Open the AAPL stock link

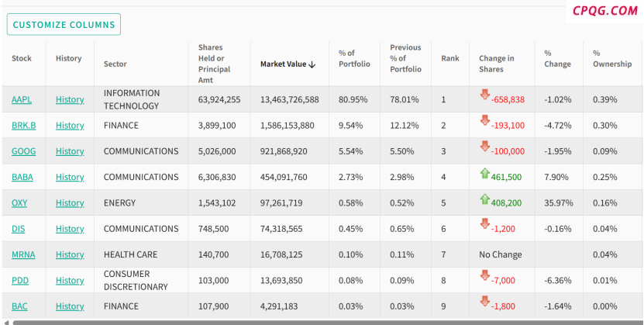tap(22, 99)
